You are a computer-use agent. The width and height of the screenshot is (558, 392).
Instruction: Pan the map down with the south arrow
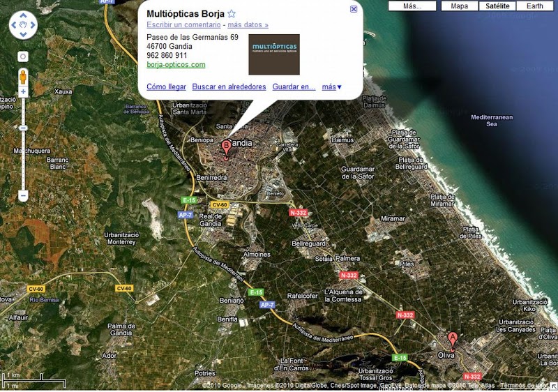(23, 34)
